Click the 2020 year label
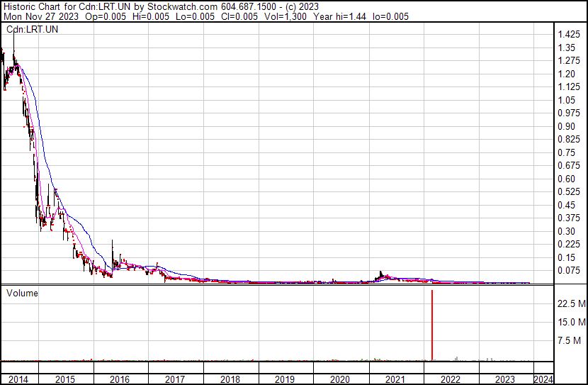Screen dimensions: 588x385 (x=340, y=379)
